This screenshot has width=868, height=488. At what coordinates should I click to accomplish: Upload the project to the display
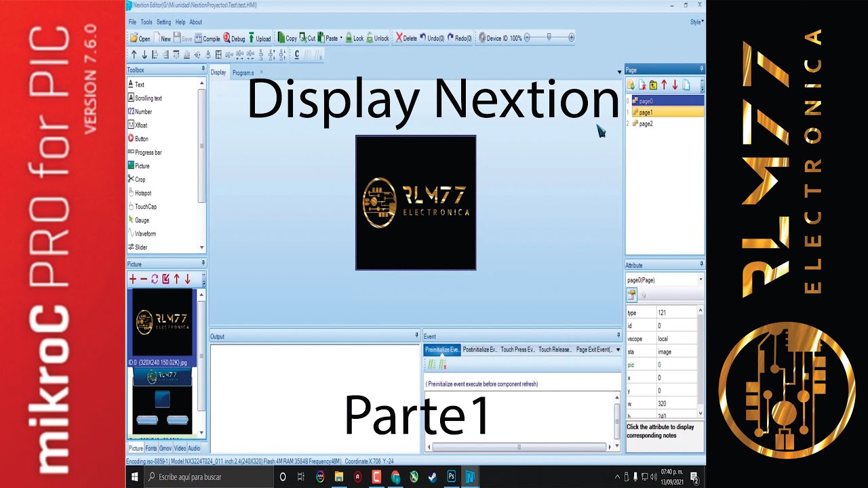click(x=260, y=39)
